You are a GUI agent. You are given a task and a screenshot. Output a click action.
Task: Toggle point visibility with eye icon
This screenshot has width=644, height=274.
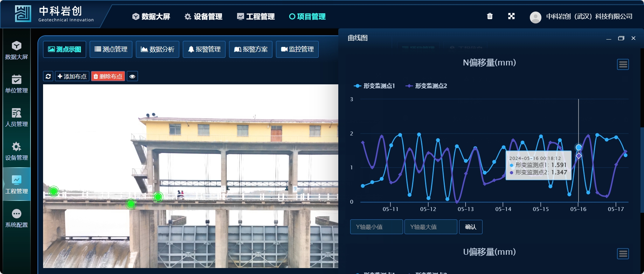(x=132, y=76)
